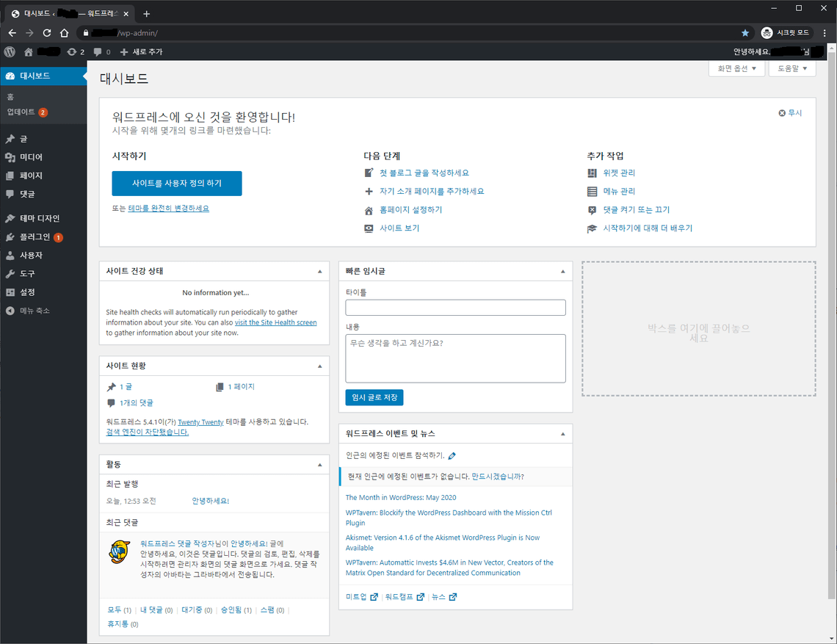The width and height of the screenshot is (837, 644).
Task: Click the 사이트를 사용자 정의 하기 button
Action: 177,183
